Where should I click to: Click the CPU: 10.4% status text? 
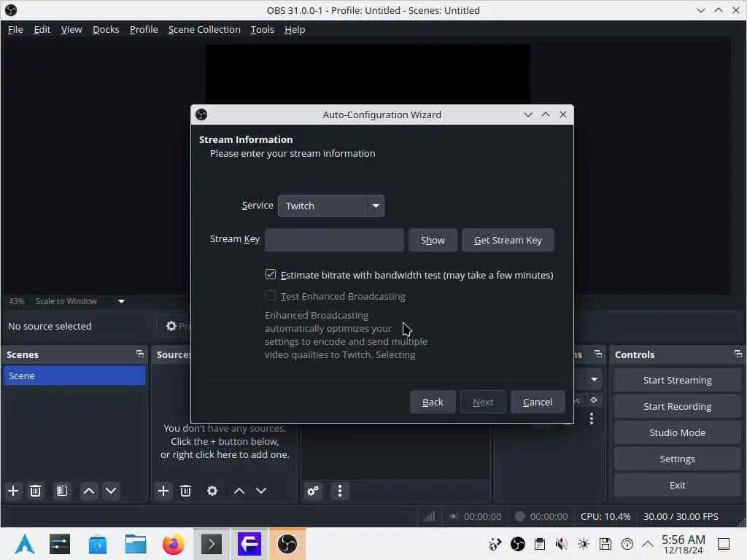(605, 516)
